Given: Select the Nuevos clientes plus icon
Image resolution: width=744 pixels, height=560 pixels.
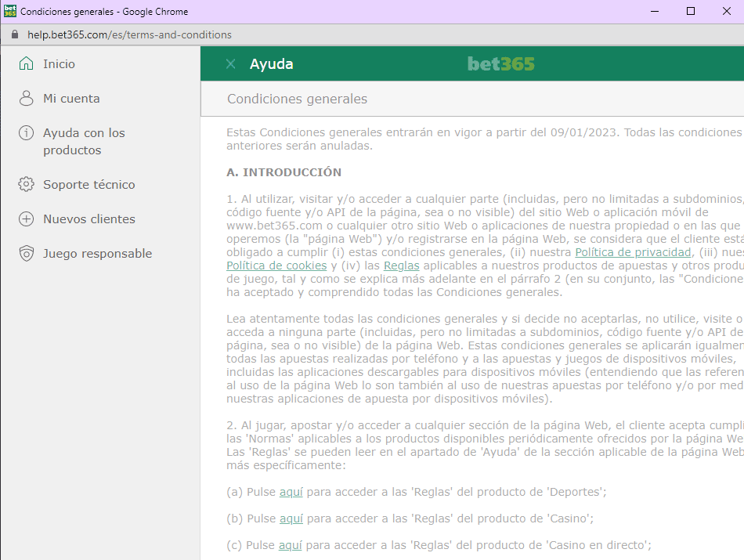Looking at the screenshot, I should tap(24, 219).
